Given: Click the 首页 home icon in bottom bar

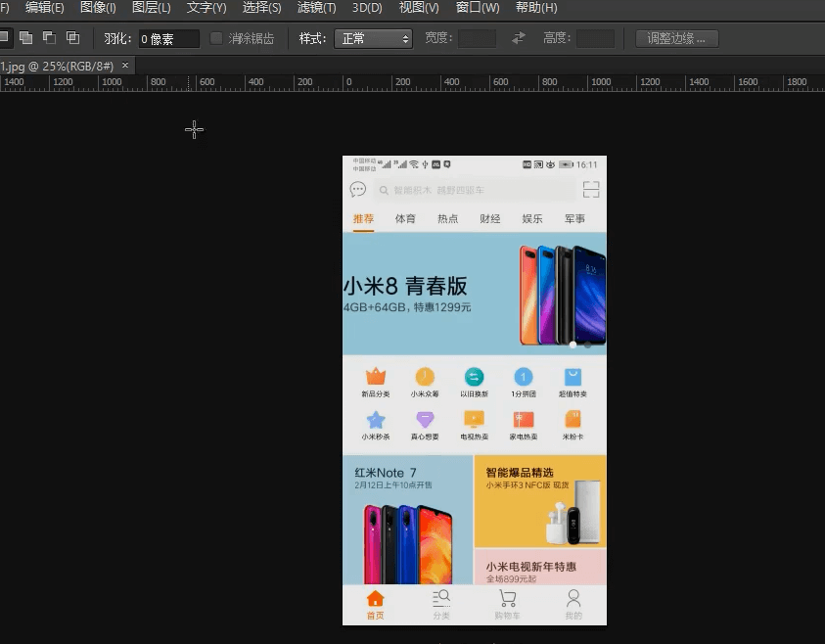Looking at the screenshot, I should 375,599.
